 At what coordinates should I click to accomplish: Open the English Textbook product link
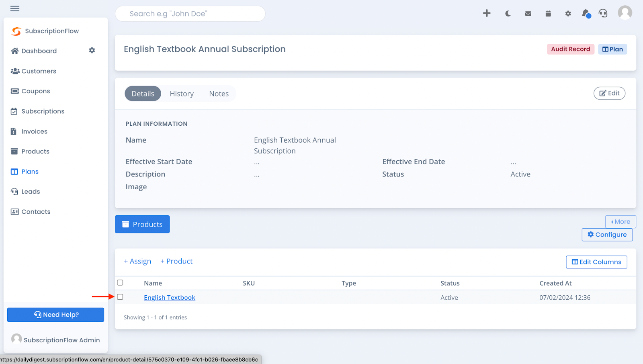point(170,297)
